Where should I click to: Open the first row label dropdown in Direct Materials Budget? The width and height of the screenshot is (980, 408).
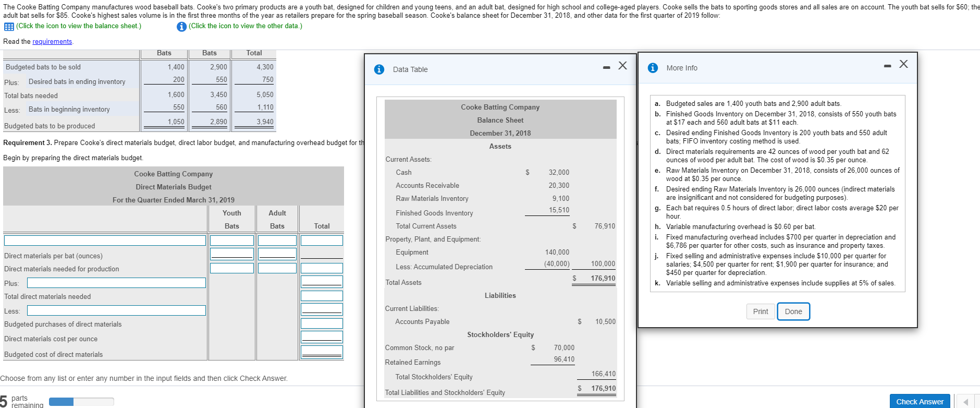click(x=105, y=241)
